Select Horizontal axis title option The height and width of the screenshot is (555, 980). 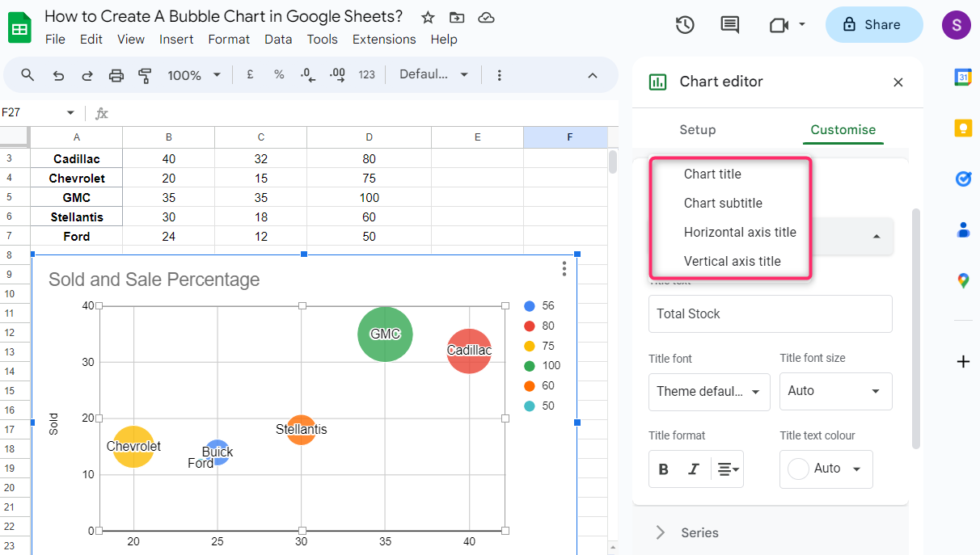click(x=740, y=232)
